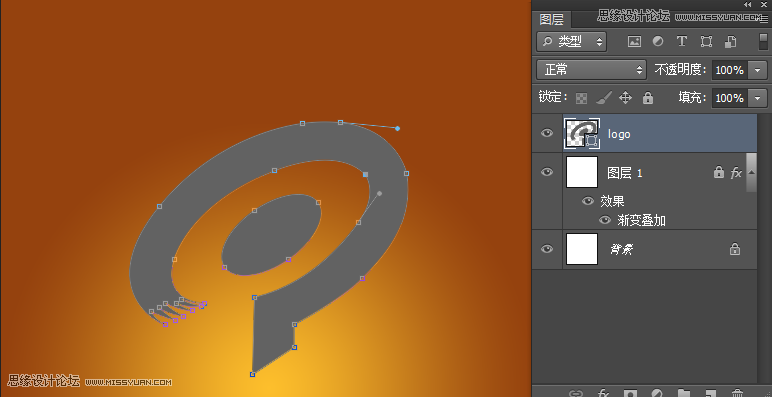Viewport: 772px width, 397px height.
Task: Filter layers by smart objects icon
Action: 730,42
